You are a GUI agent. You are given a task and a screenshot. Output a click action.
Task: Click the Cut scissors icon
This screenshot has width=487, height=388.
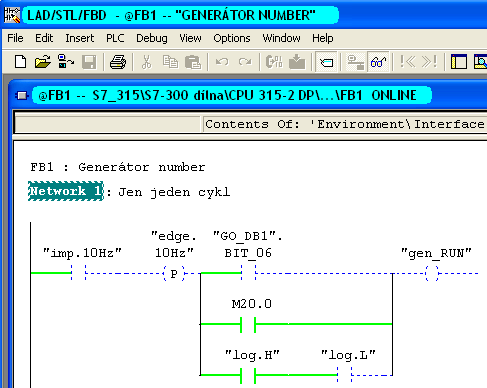[146, 62]
